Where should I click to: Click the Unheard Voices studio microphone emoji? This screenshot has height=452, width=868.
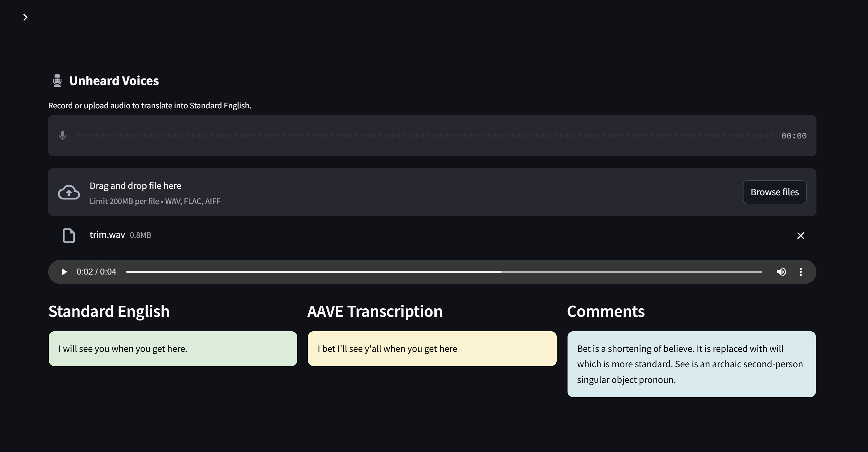[57, 81]
